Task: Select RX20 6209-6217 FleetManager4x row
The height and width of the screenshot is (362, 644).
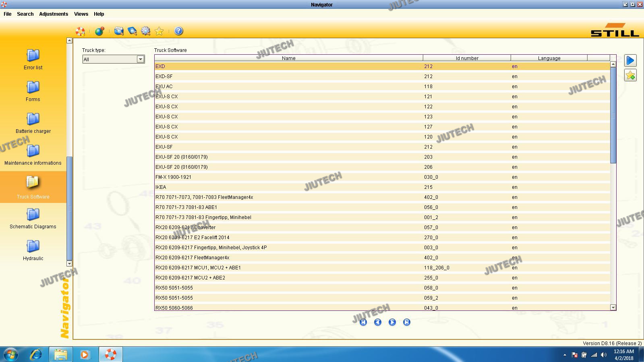Action: 382,258
